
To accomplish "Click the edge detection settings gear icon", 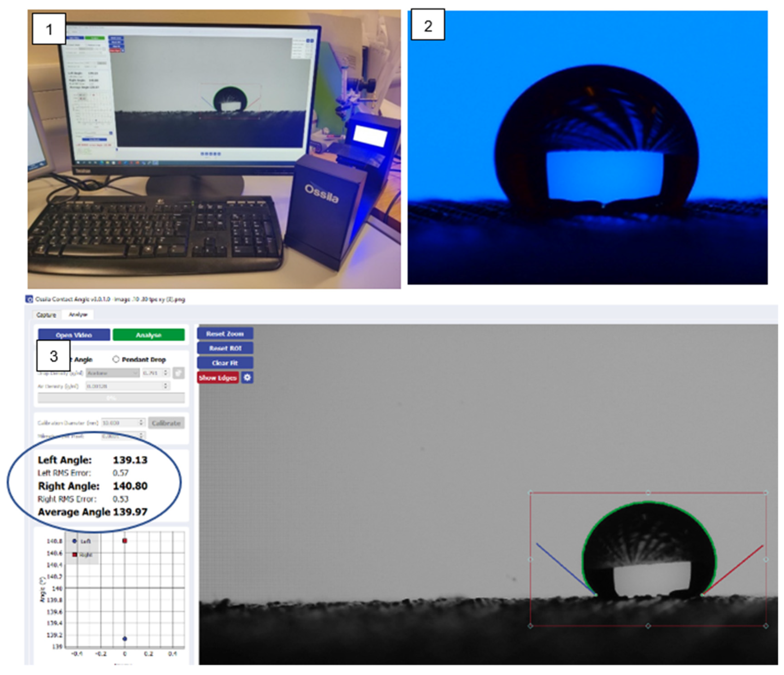I will (x=247, y=377).
